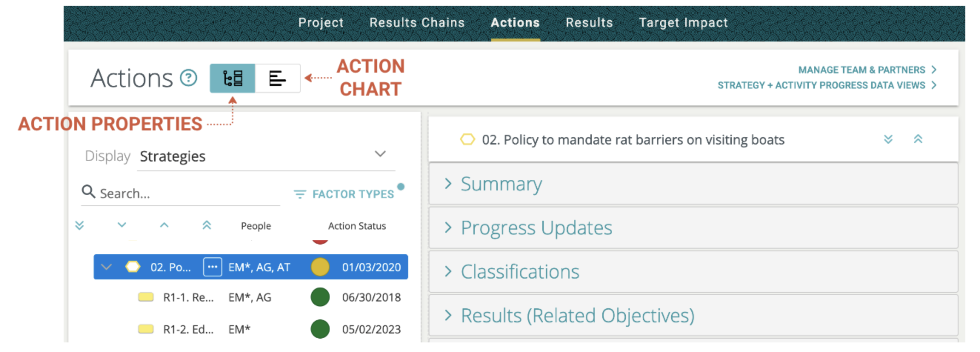
Task: Go to the Target Impact tab
Action: 683,23
